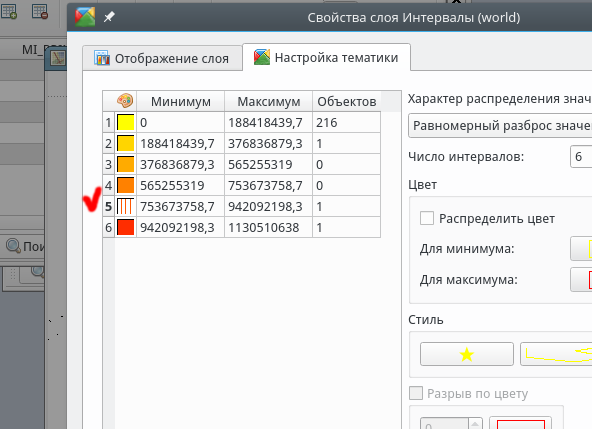
Task: Click maximum cell 565255319 in row 3
Action: 268,164
